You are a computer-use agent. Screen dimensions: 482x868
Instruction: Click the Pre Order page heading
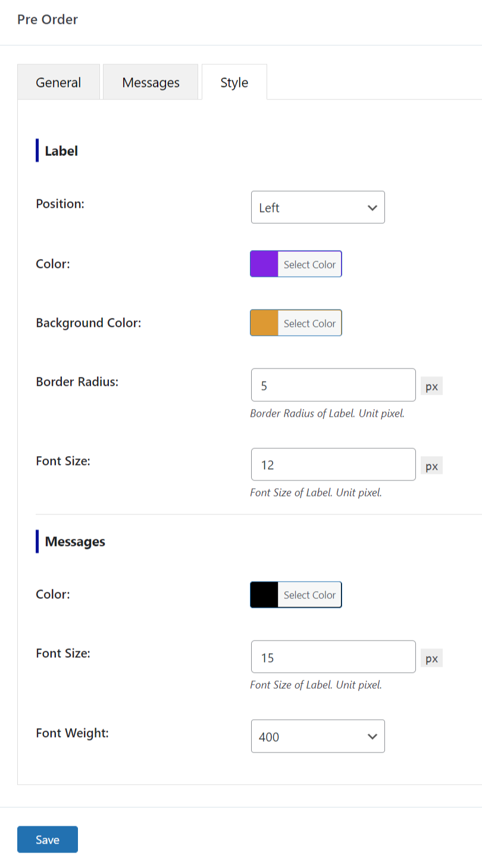coord(48,20)
